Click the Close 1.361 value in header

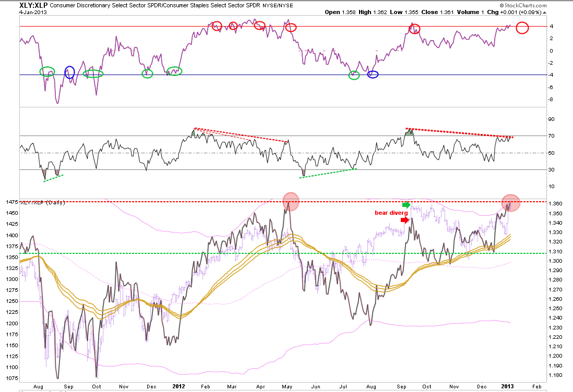(437, 12)
